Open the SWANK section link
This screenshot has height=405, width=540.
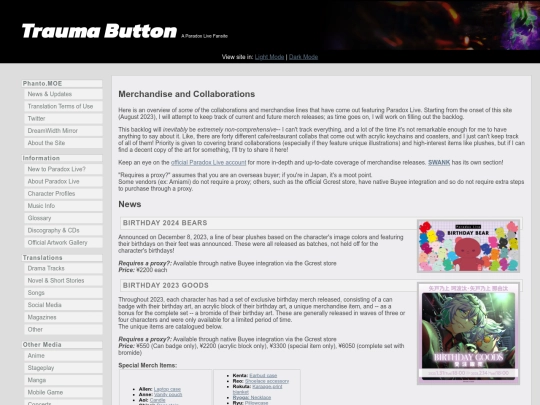click(439, 163)
